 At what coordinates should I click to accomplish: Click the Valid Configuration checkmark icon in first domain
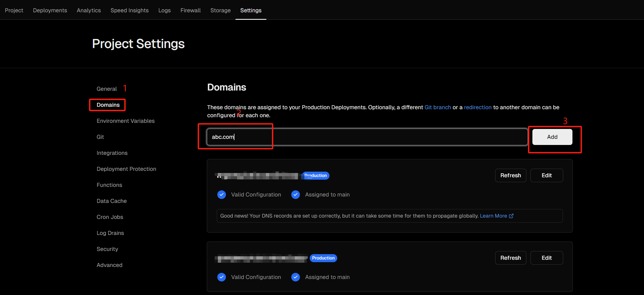pyautogui.click(x=222, y=195)
